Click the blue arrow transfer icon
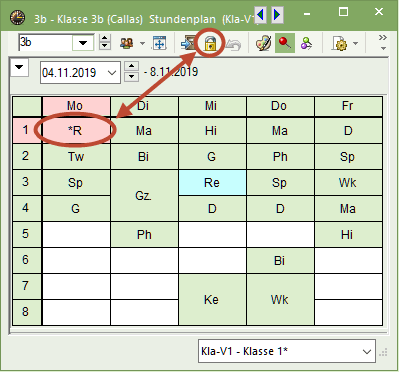Viewport: 399px width, 372px height. (188, 44)
